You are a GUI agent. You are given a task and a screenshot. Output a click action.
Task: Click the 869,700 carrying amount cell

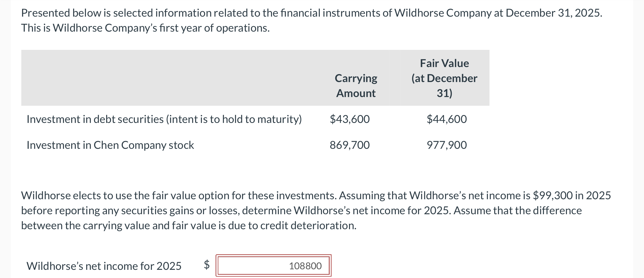[x=350, y=145]
